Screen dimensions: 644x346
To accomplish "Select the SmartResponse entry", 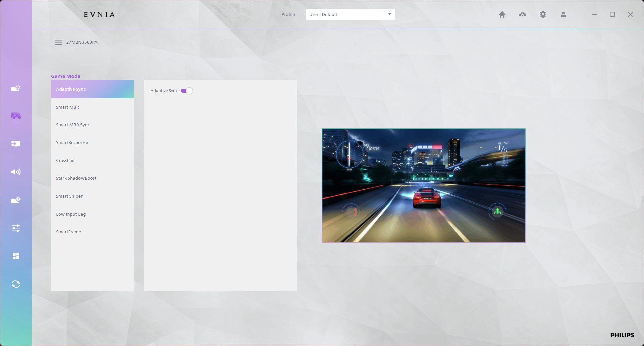I will click(x=72, y=143).
